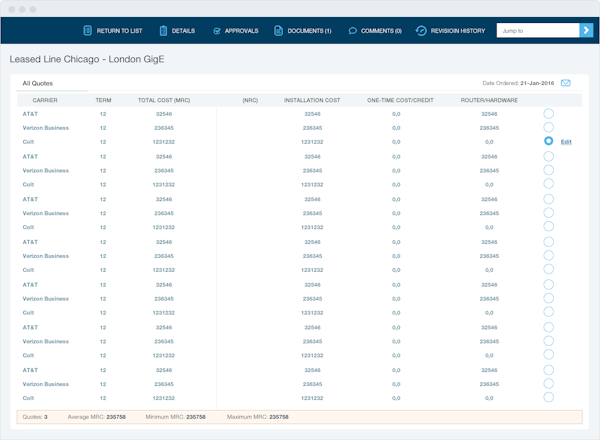This screenshot has height=440, width=600.
Task: Click the Revision History clock icon
Action: 421,31
